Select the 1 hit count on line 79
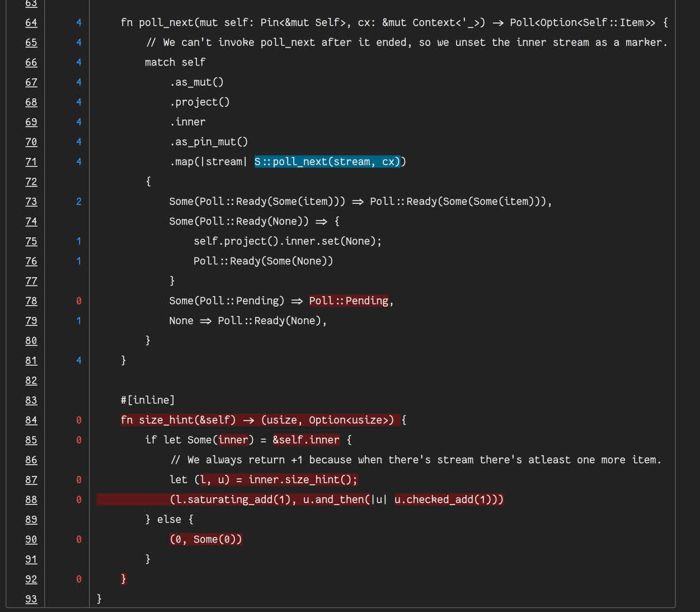This screenshot has width=700, height=612. click(x=78, y=320)
